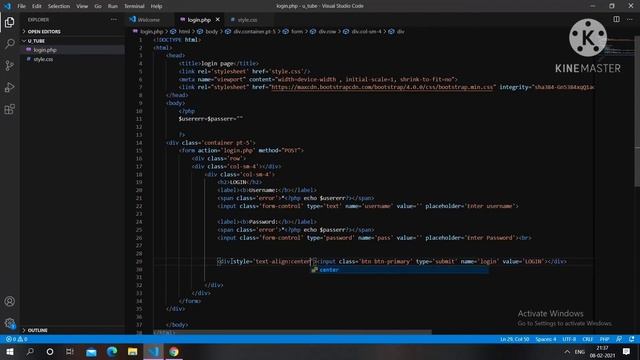Click the editor horizontal scrollbar
The height and width of the screenshot is (360, 640).
click(x=292, y=332)
